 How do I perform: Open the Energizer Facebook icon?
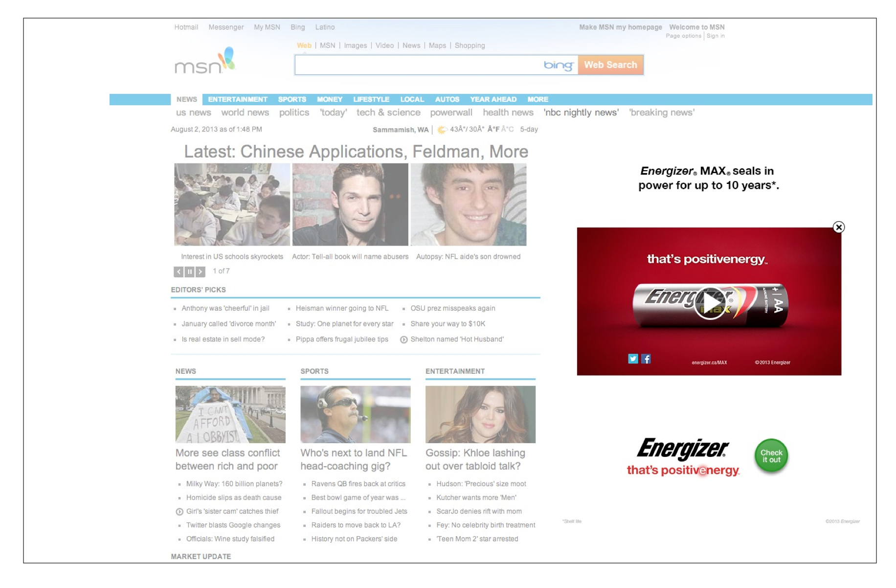click(x=646, y=359)
